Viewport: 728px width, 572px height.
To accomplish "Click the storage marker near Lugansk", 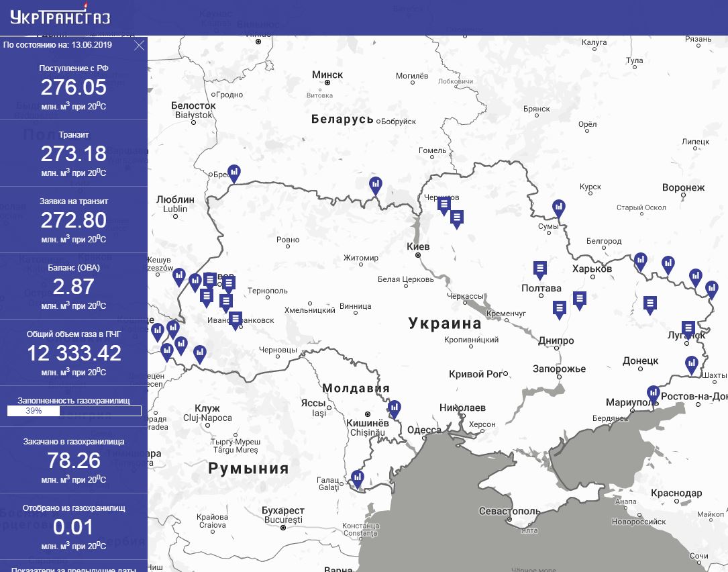I will 688,330.
